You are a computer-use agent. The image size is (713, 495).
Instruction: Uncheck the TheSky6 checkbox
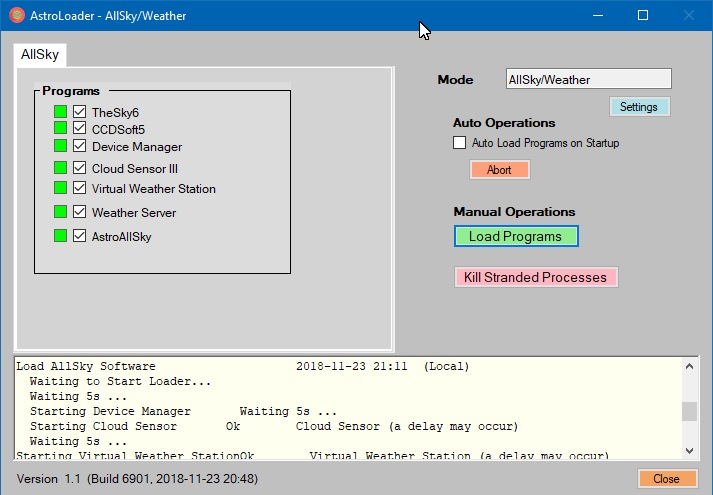(x=80, y=111)
